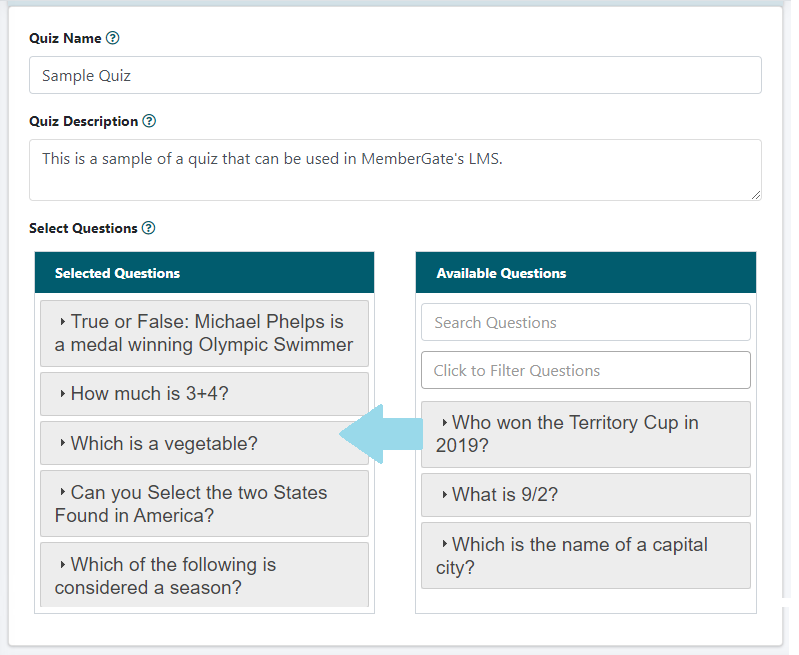Click the large blue left arrow

pos(383,434)
